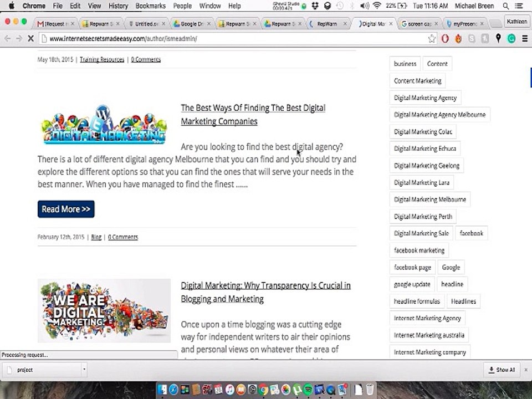Open the red Opera-style extension icon
This screenshot has width=532, height=399.
point(445,39)
